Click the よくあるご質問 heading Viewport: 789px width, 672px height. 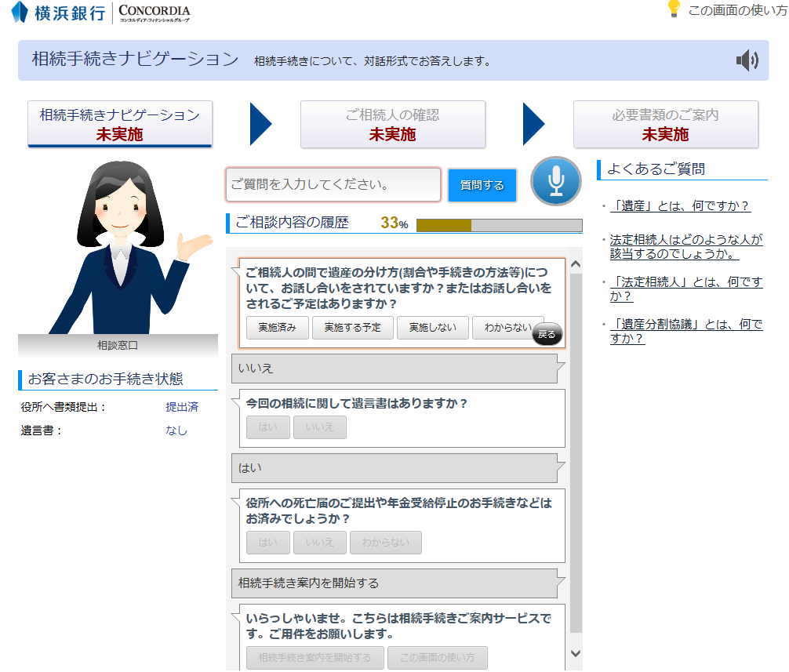[656, 169]
